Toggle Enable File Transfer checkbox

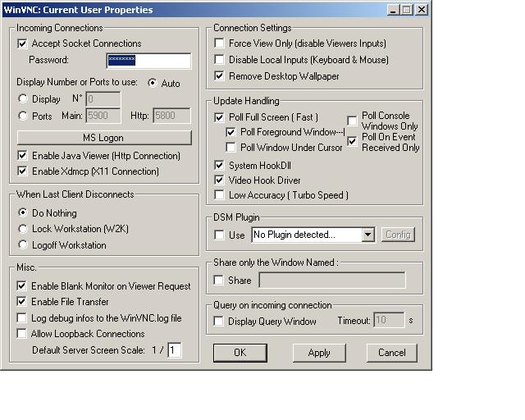(22, 301)
